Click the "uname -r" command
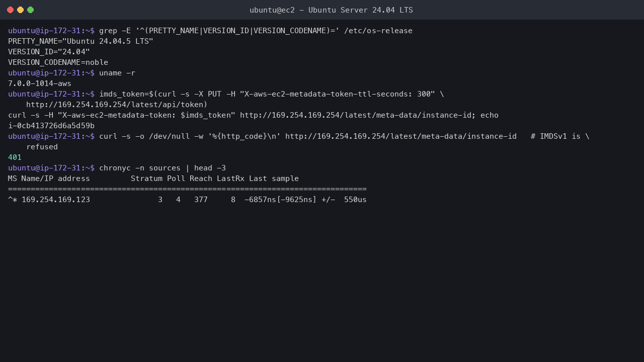This screenshot has height=362, width=644. tap(117, 73)
